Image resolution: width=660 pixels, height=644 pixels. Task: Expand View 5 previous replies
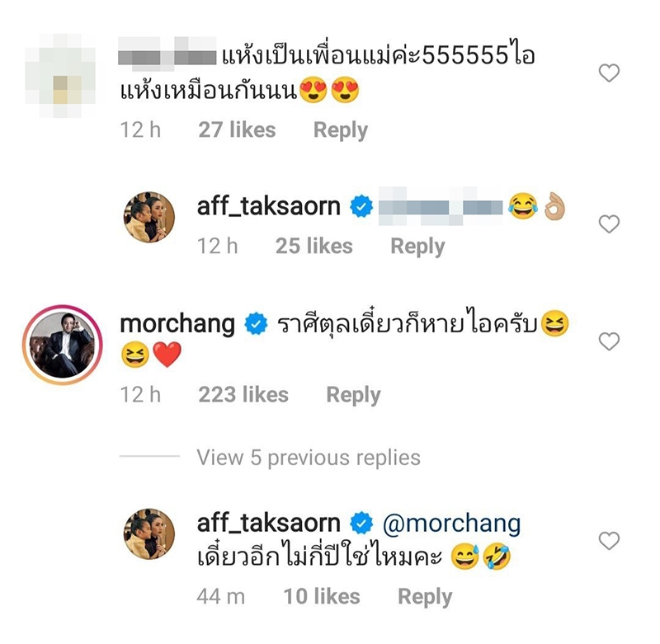point(309,458)
